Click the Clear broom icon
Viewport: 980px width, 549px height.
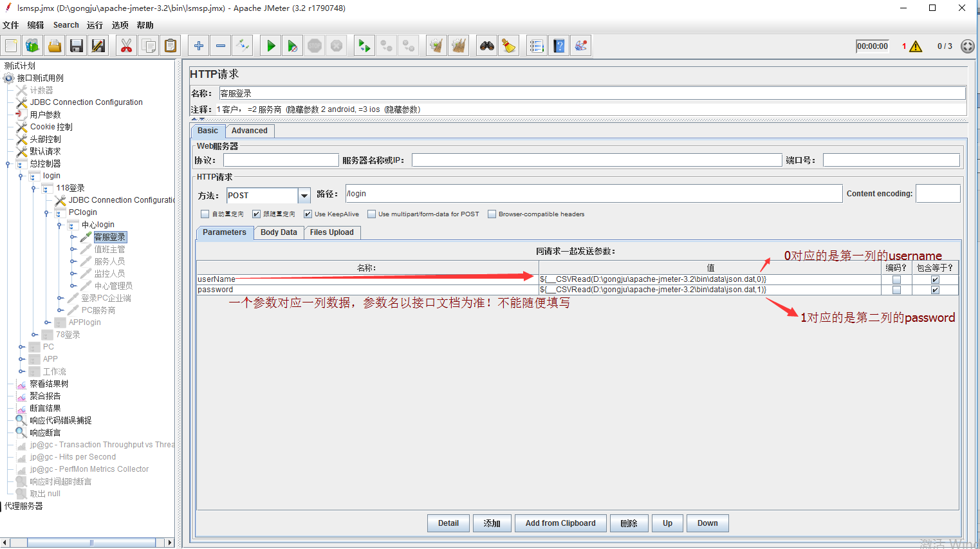[437, 46]
